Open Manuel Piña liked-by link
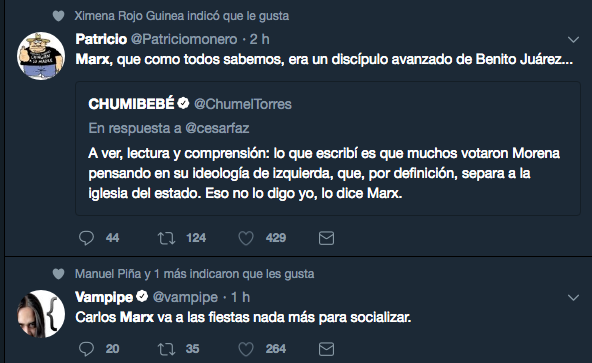The image size is (592, 363). pyautogui.click(x=108, y=274)
